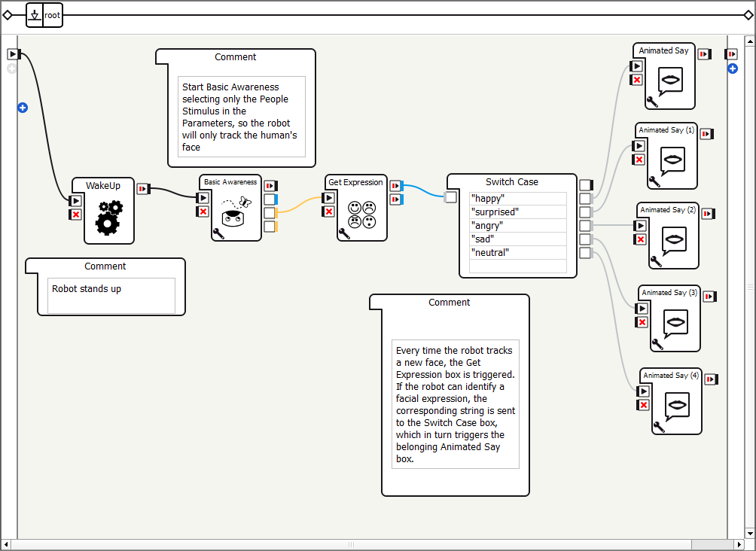Screen dimensions: 756x551
Task: Select the "angry" case row
Action: pyautogui.click(x=517, y=226)
